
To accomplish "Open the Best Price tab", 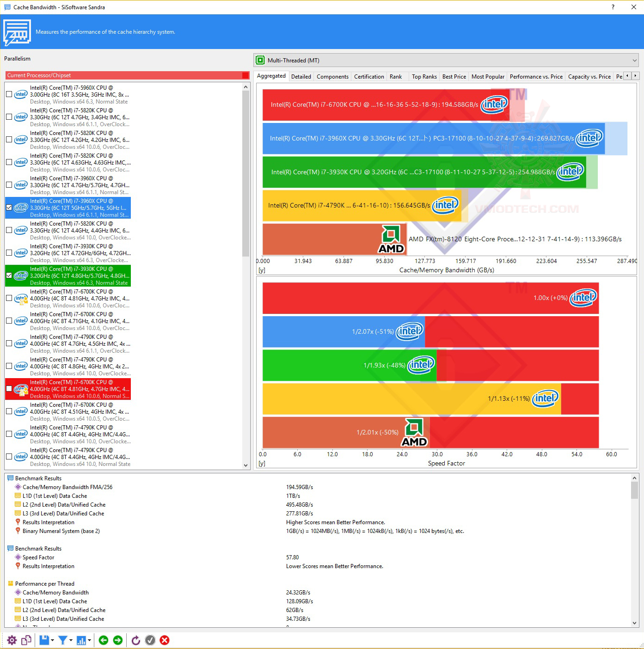I will pos(454,77).
